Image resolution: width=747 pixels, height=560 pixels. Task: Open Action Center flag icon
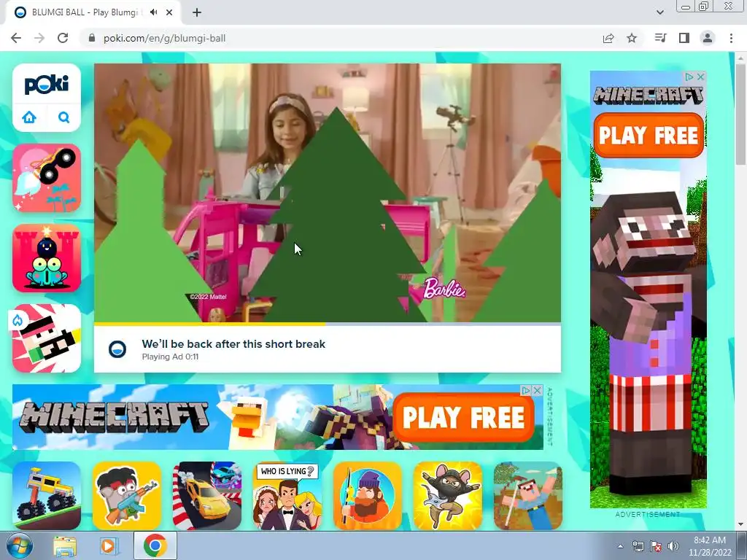656,546
